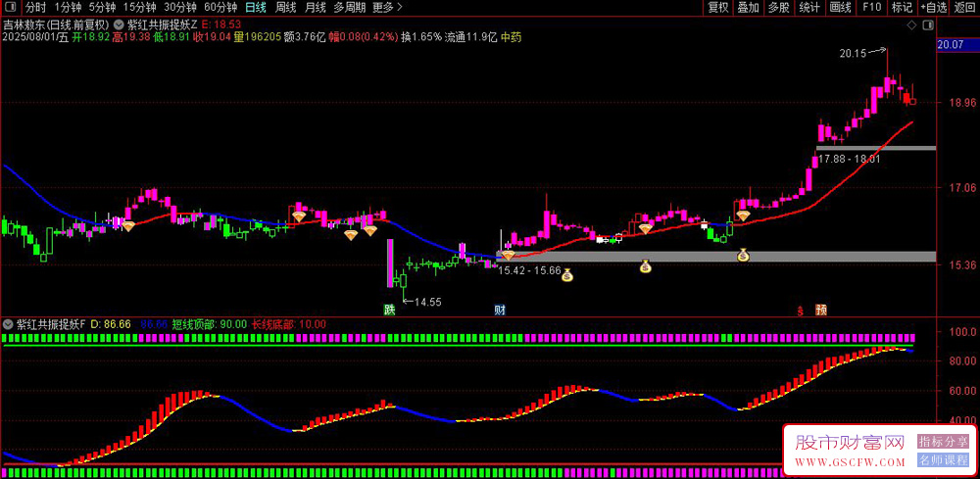The width and height of the screenshot is (980, 479).
Task: Add stock via +自选 button
Action: [934, 8]
